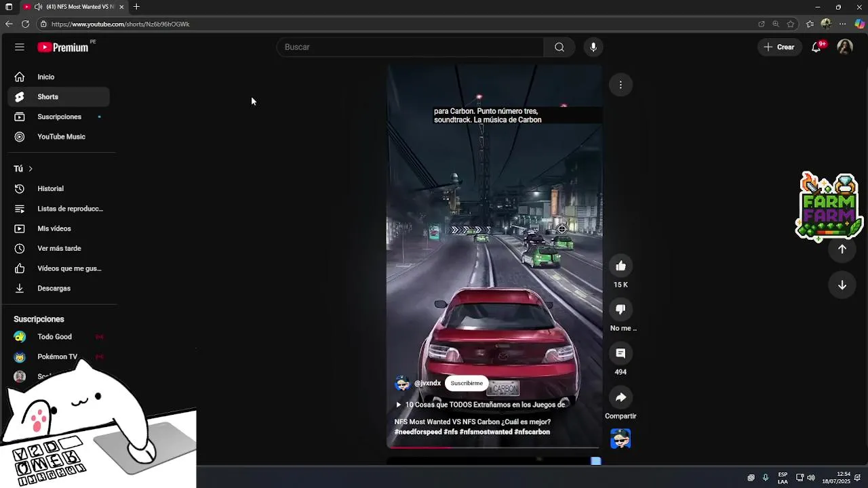Open the tab actions menu icon
The height and width of the screenshot is (488, 868).
[9, 7]
